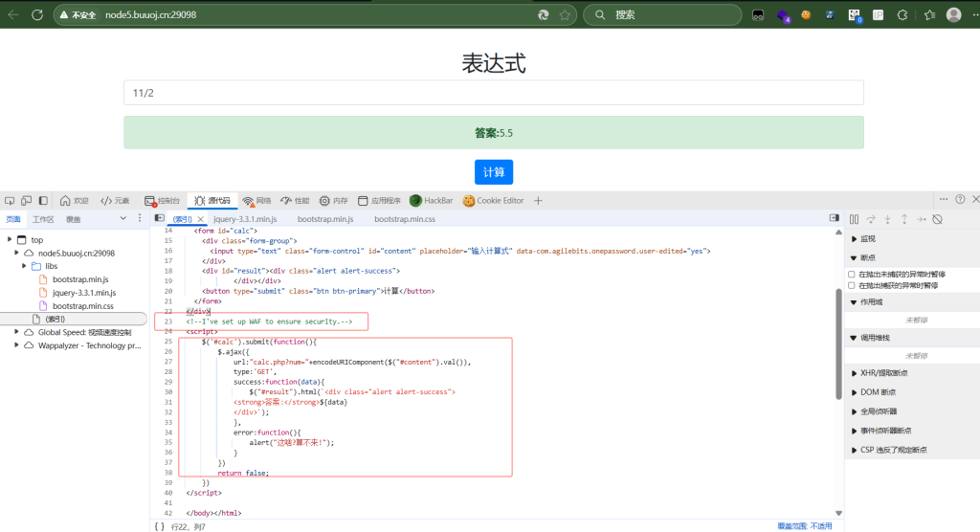Open more navigator tabs chevron dropdown
The width and height of the screenshot is (980, 532).
tap(123, 218)
